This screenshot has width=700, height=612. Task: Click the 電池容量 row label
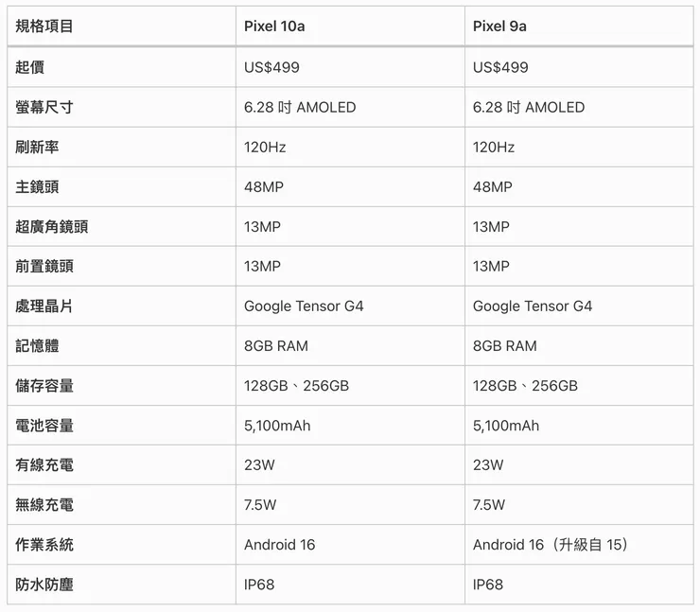(x=44, y=425)
